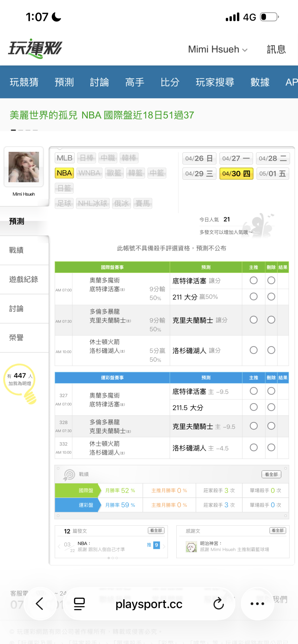
Task: Select the NBA league filter
Action: (x=64, y=173)
